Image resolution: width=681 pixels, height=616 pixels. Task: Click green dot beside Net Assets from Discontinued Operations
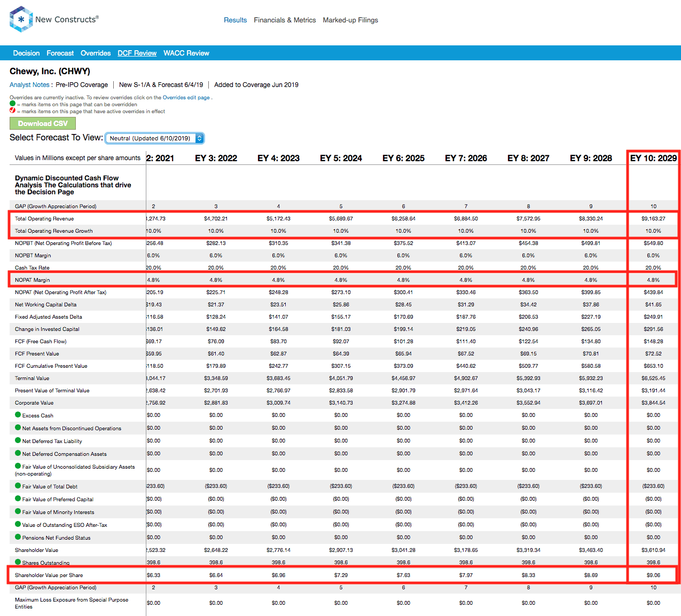pyautogui.click(x=18, y=428)
